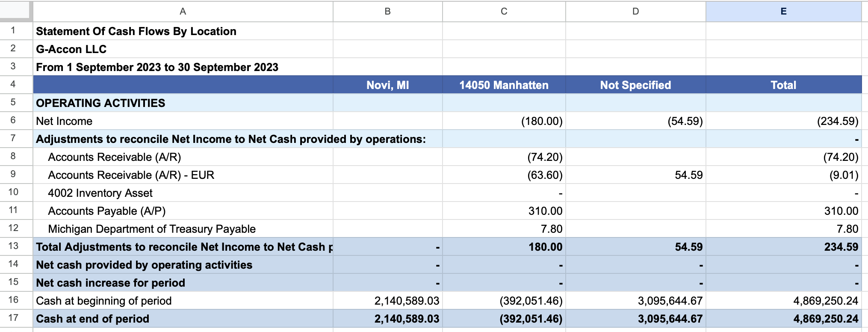Click beginning cash total 4,869,250.24

click(784, 300)
